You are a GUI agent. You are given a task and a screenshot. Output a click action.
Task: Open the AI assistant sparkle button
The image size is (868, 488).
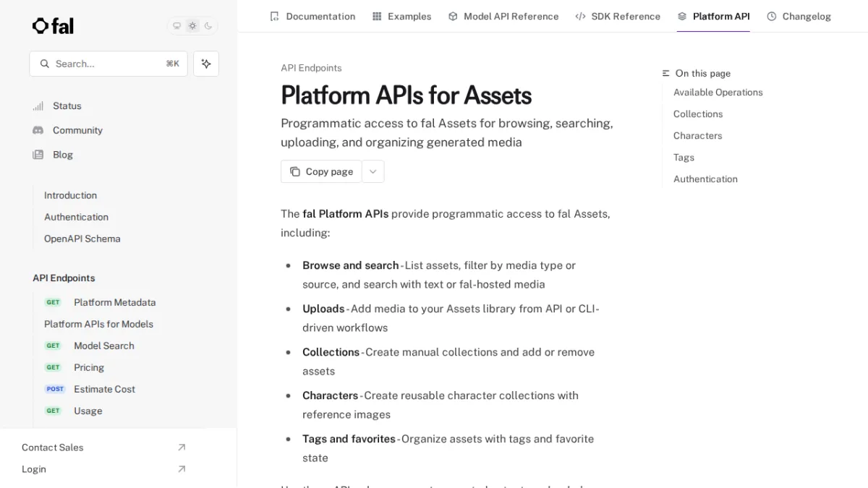click(206, 64)
